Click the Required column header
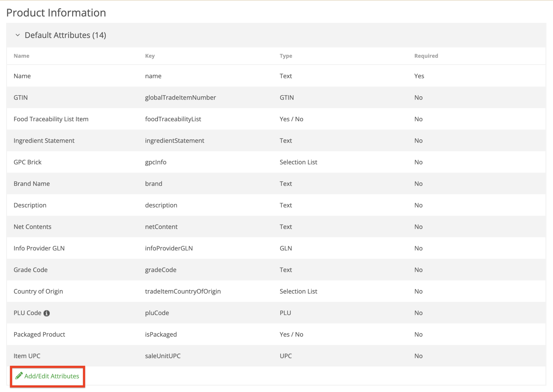Image resolution: width=553 pixels, height=392 pixels. pyautogui.click(x=426, y=56)
